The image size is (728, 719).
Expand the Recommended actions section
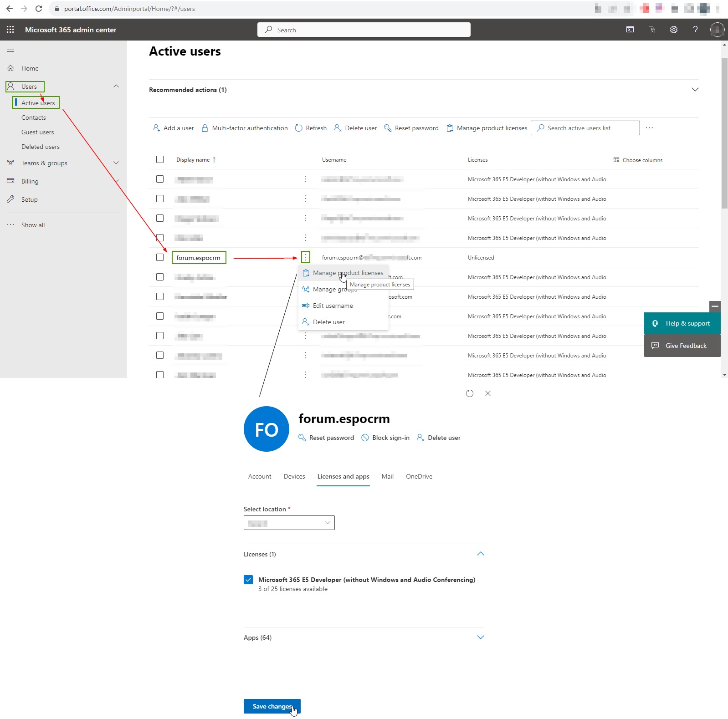695,90
